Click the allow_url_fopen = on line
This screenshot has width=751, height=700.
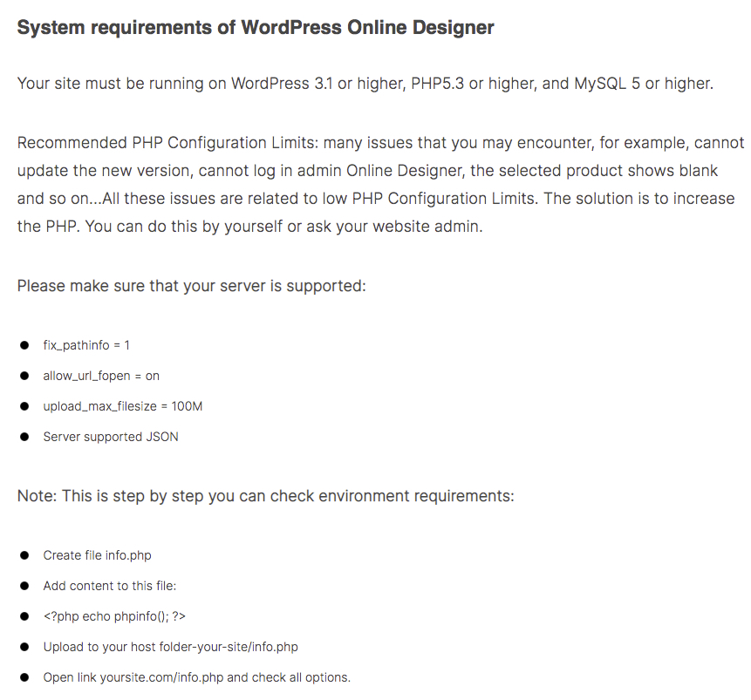(x=101, y=376)
